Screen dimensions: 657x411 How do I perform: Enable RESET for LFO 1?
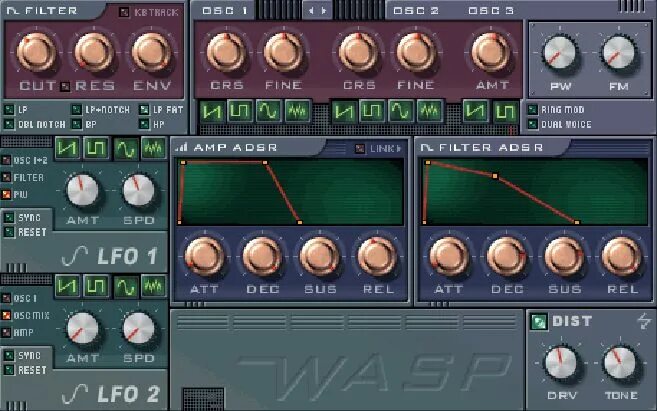coord(9,232)
